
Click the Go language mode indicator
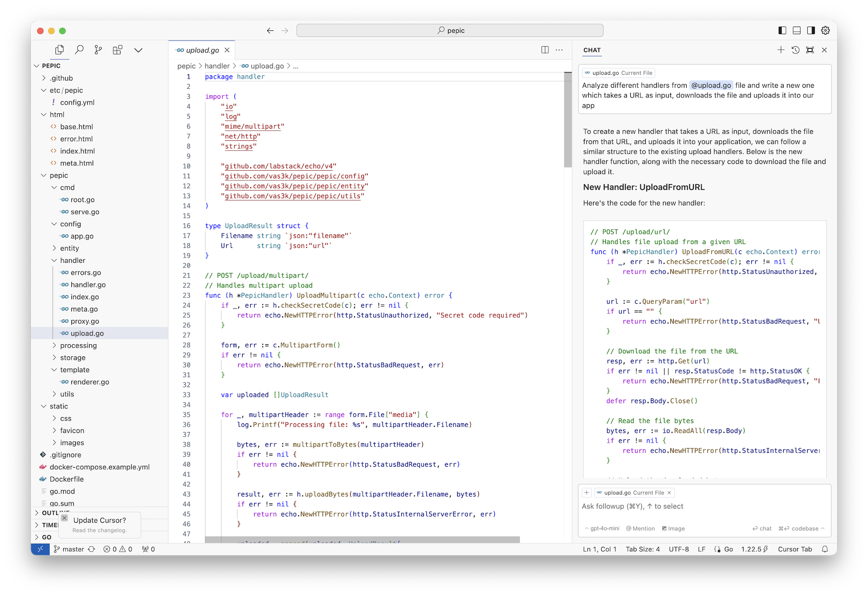tap(728, 549)
